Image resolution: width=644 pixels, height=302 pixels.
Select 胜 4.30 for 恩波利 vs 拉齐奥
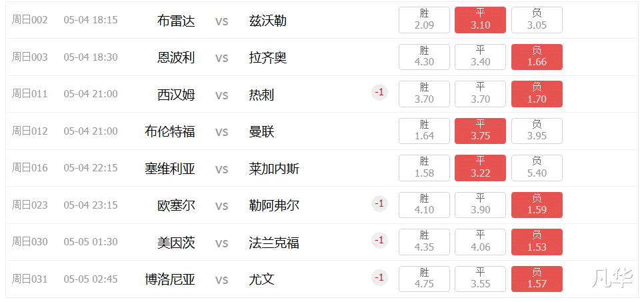424,57
